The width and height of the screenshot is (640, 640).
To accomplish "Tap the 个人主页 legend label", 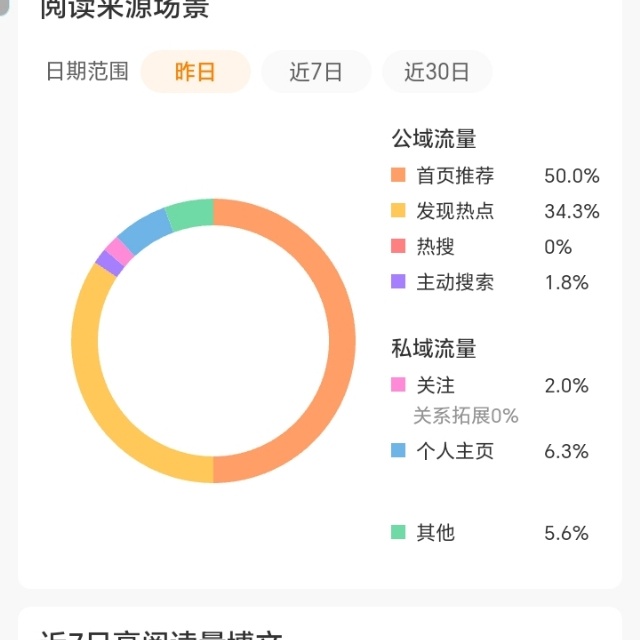I will point(455,451).
